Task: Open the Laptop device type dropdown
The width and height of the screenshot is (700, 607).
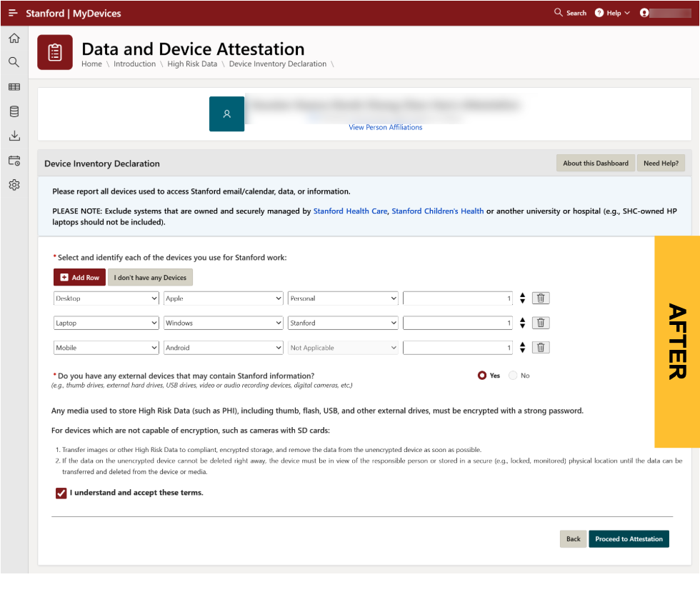Action: 106,323
